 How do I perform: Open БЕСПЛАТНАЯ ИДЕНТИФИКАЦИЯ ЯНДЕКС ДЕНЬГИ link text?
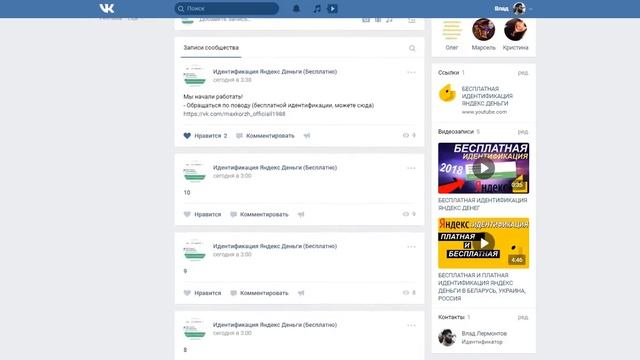pyautogui.click(x=487, y=96)
